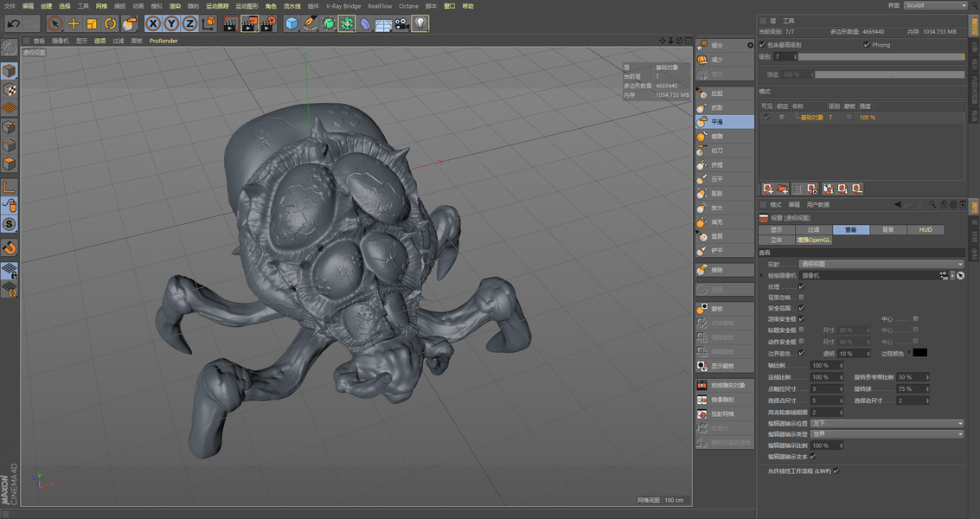Select the 抓取 (Grab) sculpt brush
This screenshot has height=519, width=980.
pyautogui.click(x=716, y=107)
